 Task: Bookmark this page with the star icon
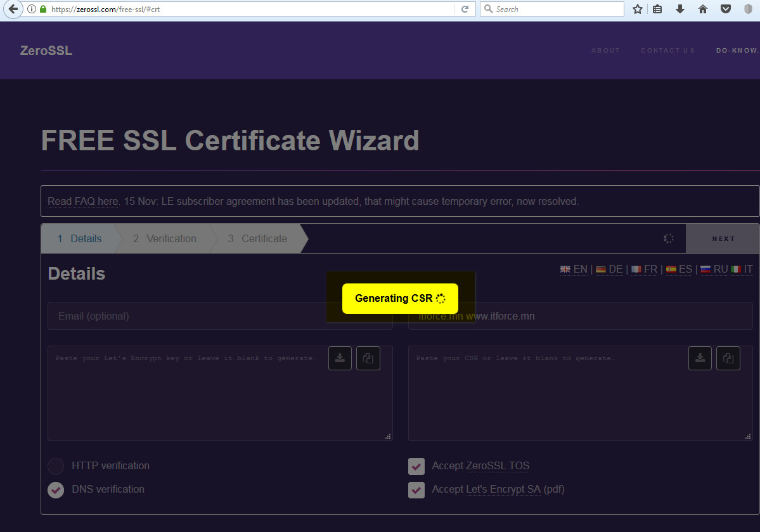coord(638,10)
